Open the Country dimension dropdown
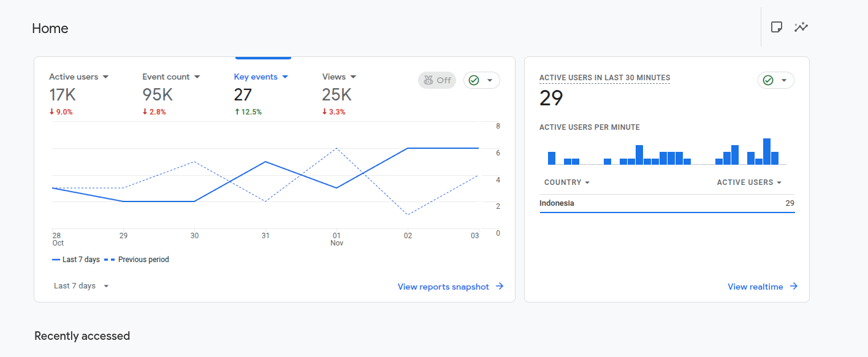868x357 pixels. pos(587,182)
